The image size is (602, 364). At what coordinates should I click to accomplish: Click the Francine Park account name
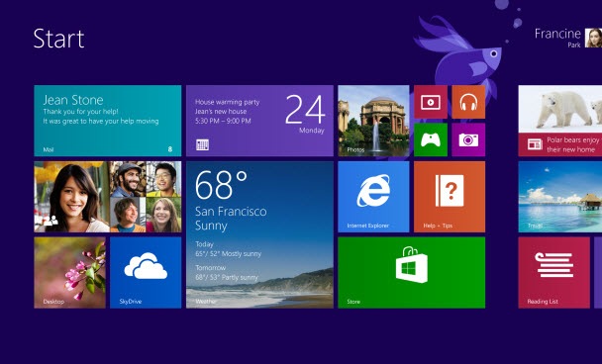coord(557,38)
